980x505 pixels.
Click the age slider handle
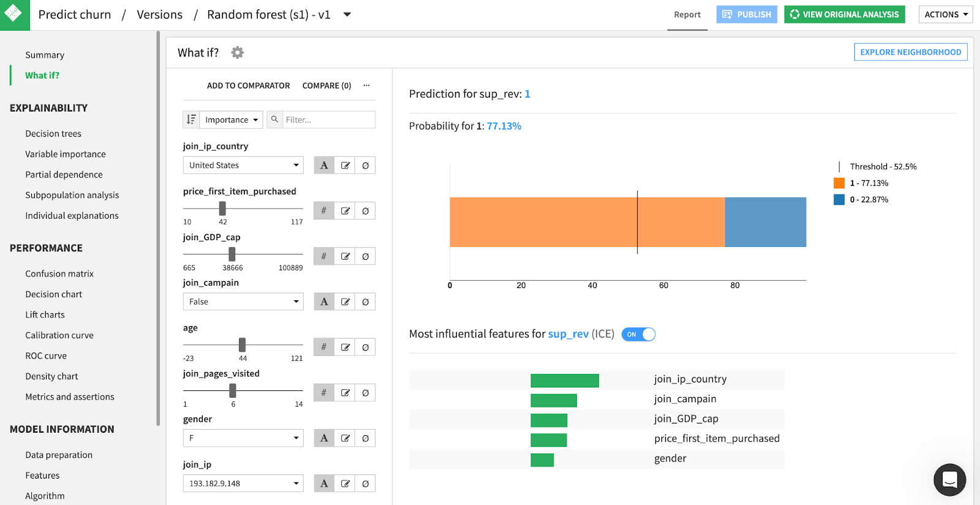pyautogui.click(x=242, y=344)
